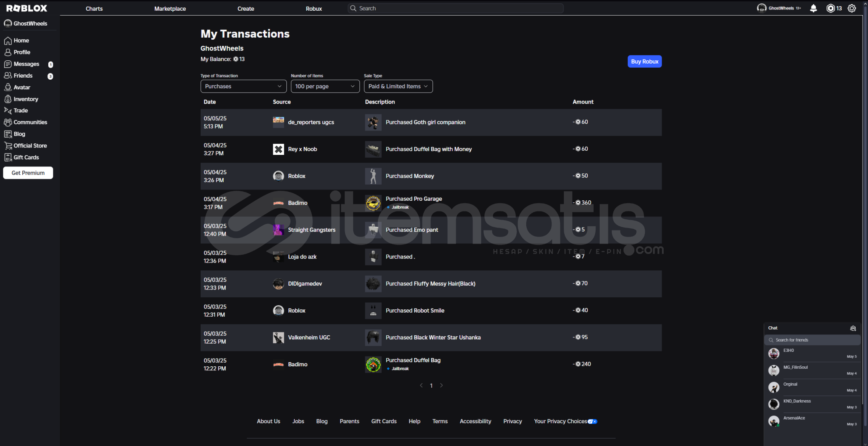Open the 100 per page dropdown
The width and height of the screenshot is (868, 446).
325,86
